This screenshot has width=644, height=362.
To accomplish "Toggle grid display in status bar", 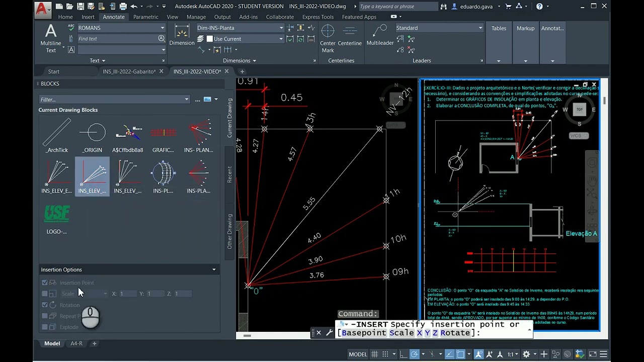I will pyautogui.click(x=375, y=354).
